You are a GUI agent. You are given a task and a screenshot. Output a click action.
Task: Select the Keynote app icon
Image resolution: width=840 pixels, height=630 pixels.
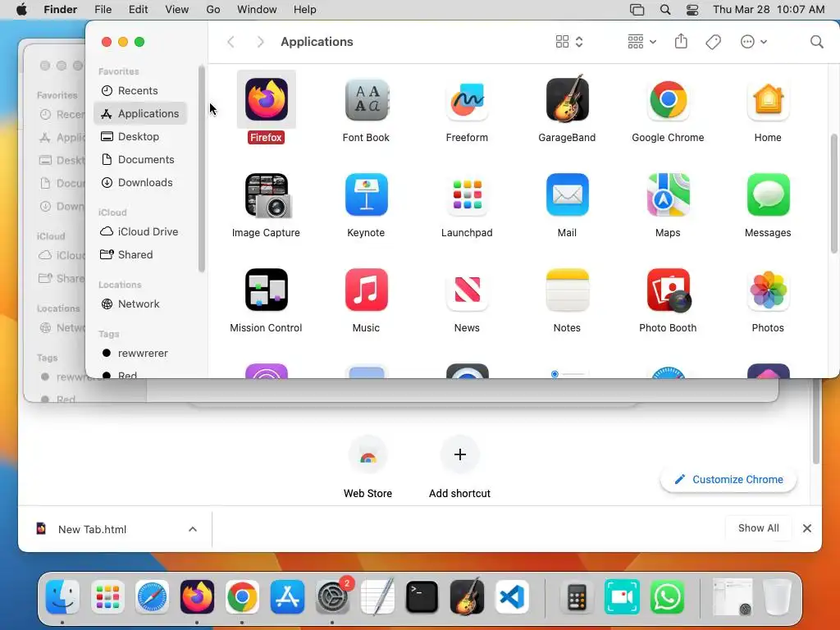pos(367,195)
